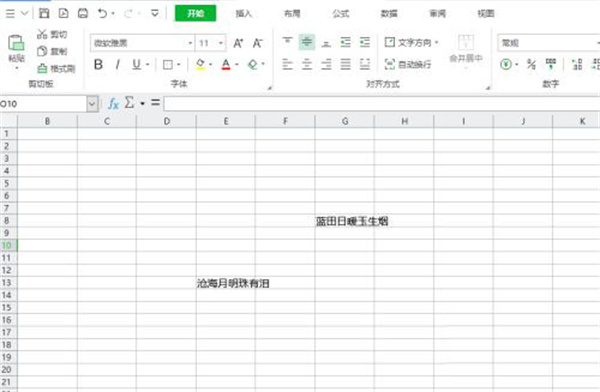
Task: Open the 对齐方式 group dialog launcher
Action: click(488, 88)
